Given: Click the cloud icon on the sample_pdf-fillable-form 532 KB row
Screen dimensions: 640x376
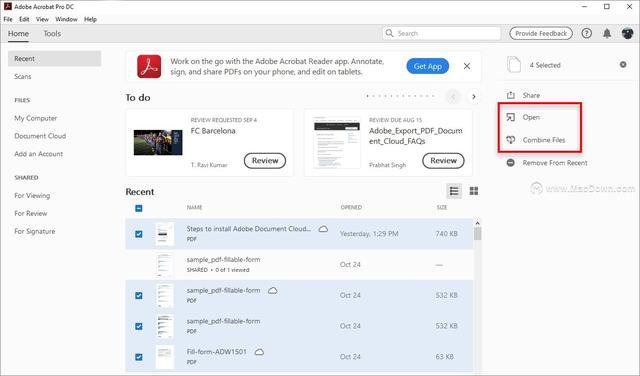Looking at the screenshot, I should (x=273, y=290).
